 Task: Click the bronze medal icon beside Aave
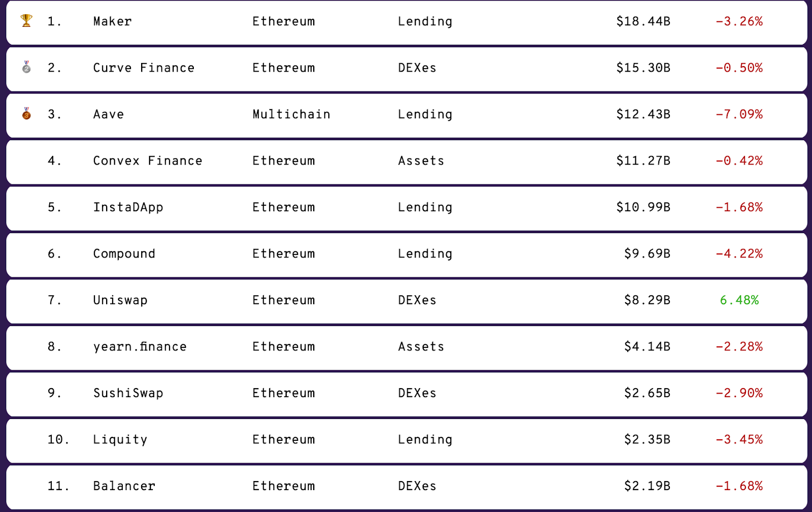coord(26,113)
